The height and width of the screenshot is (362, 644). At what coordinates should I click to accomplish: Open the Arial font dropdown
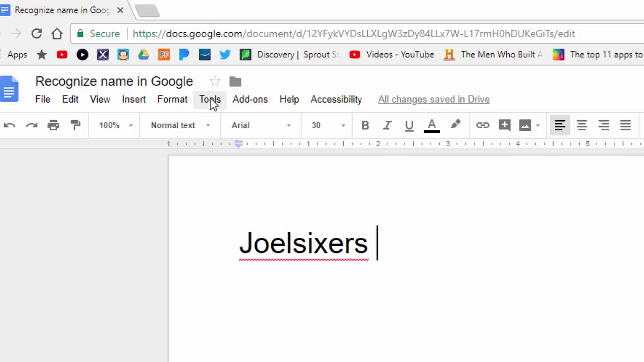pos(261,125)
